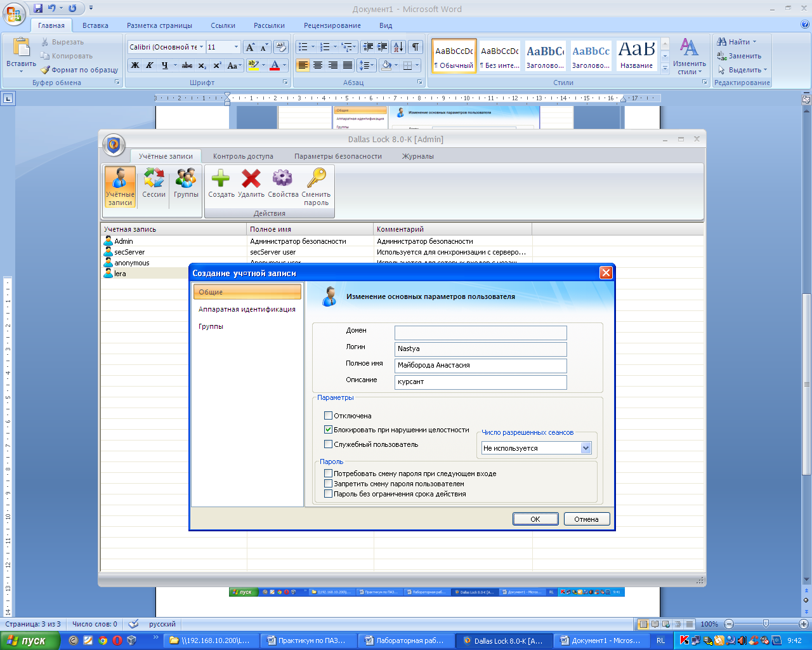Click Заменить in editing group

[x=740, y=56]
